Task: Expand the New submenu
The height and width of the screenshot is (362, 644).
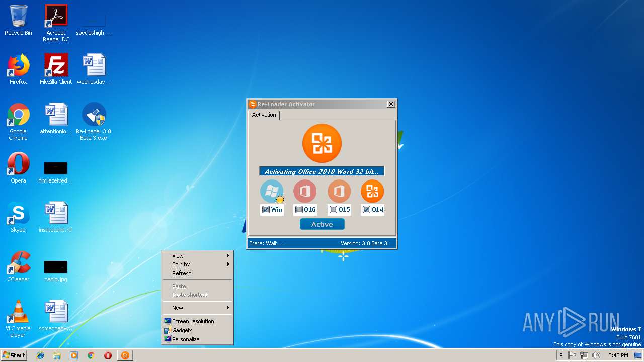Action: (197, 308)
